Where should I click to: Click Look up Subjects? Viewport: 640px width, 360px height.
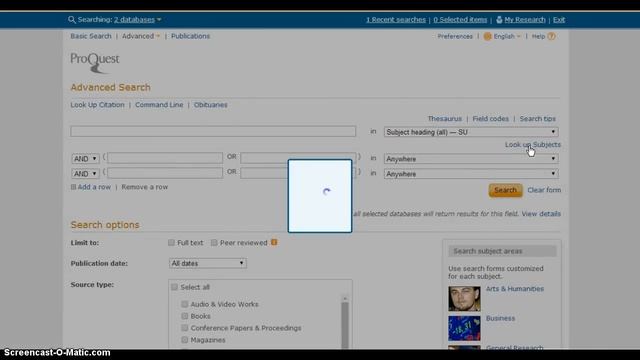tap(533, 144)
